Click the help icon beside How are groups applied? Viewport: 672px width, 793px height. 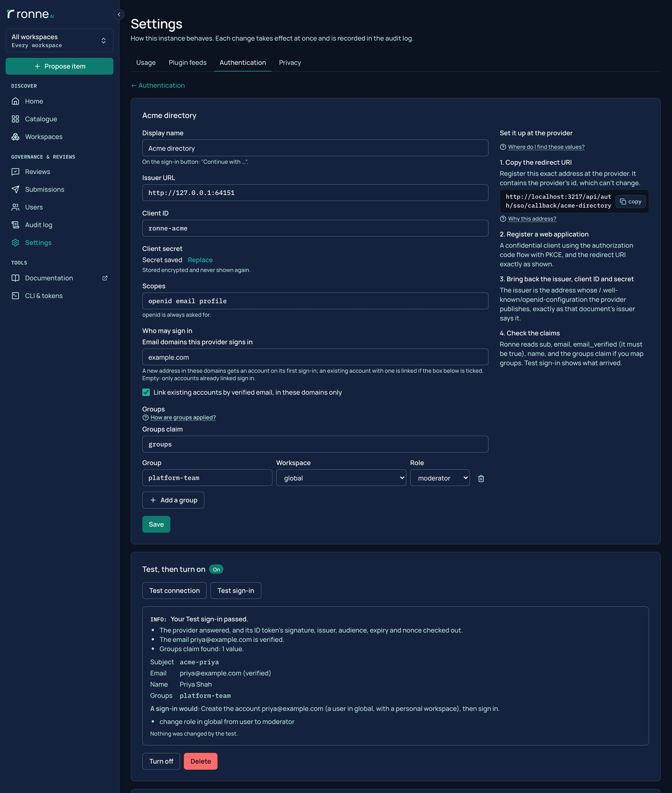[145, 418]
